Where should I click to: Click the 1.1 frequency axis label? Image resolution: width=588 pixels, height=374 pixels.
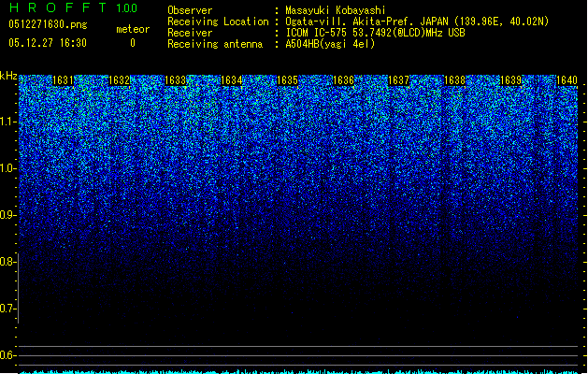pyautogui.click(x=7, y=122)
